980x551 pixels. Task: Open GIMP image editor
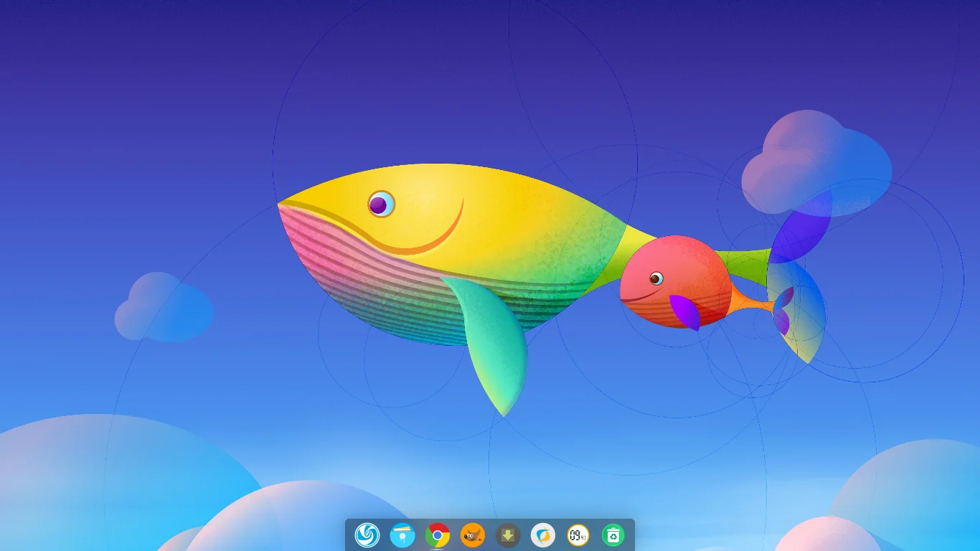tap(473, 534)
